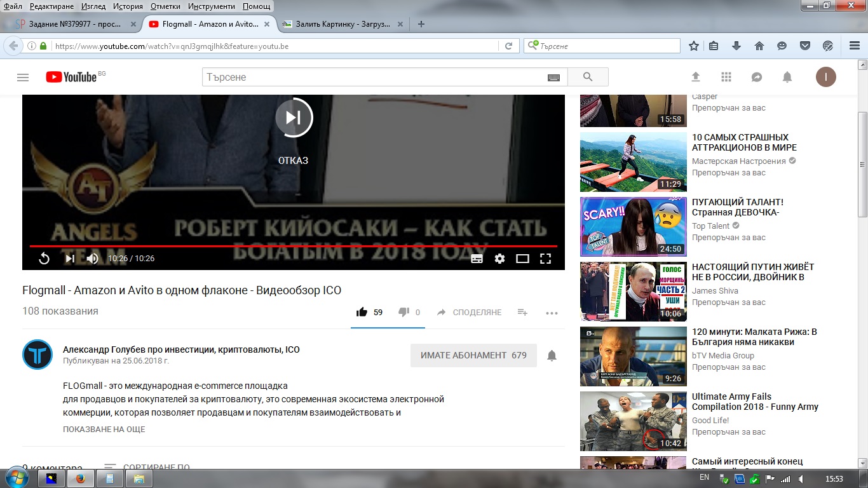Click the YouTube upload video icon
This screenshot has height=488, width=868.
696,77
